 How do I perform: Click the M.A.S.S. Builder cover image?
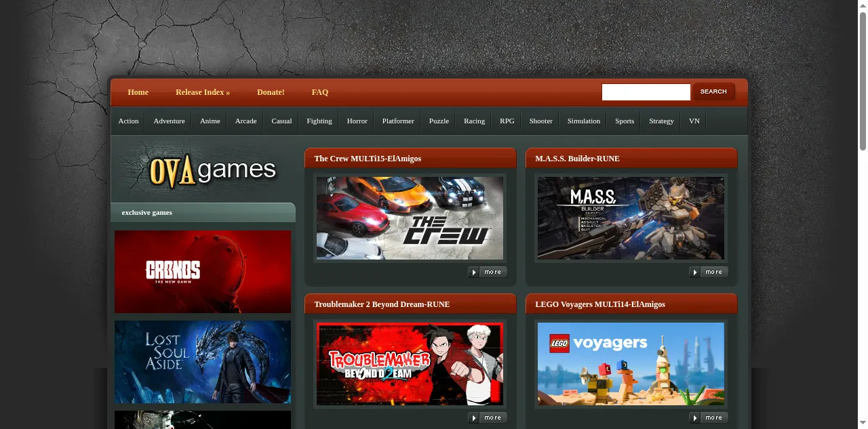[631, 218]
